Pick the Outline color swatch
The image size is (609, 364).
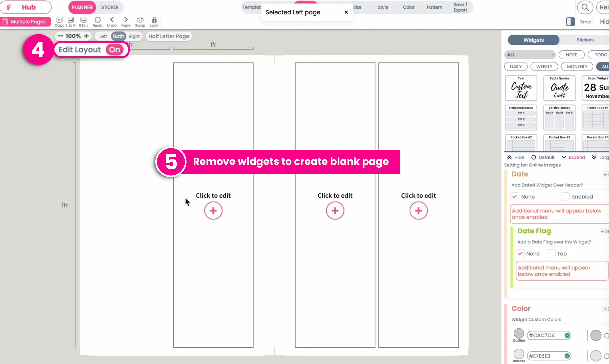518,334
